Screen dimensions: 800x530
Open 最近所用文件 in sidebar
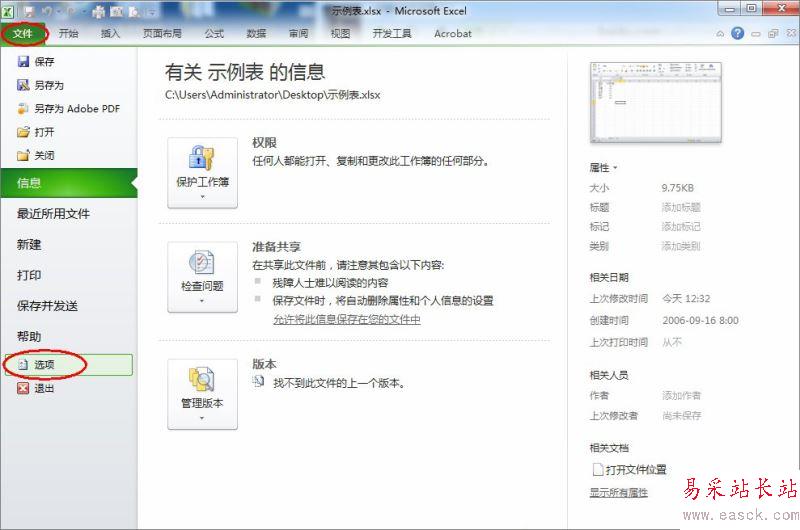[x=53, y=214]
